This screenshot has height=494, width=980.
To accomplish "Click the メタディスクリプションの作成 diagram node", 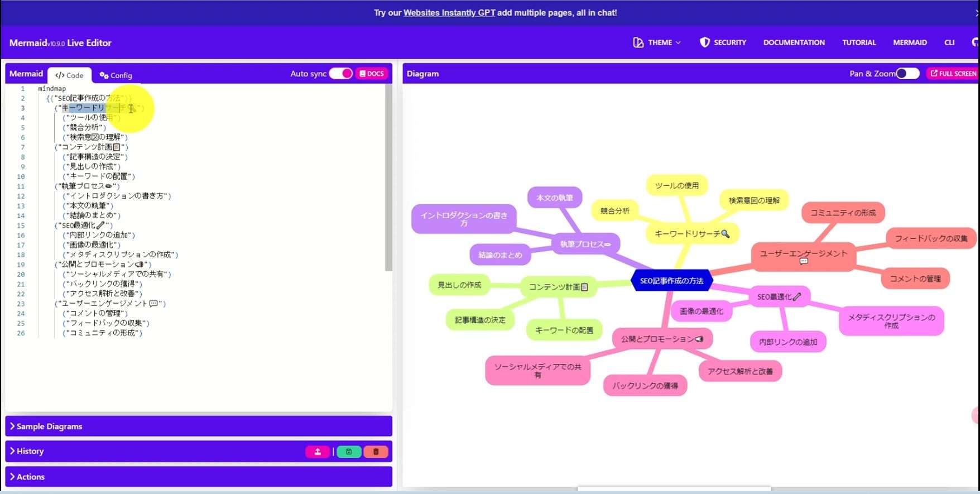I will [891, 321].
